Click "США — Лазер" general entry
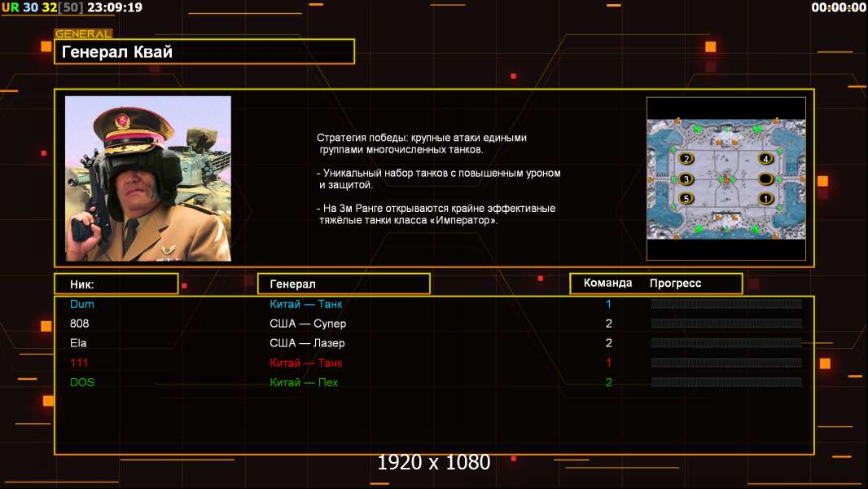 pos(307,343)
